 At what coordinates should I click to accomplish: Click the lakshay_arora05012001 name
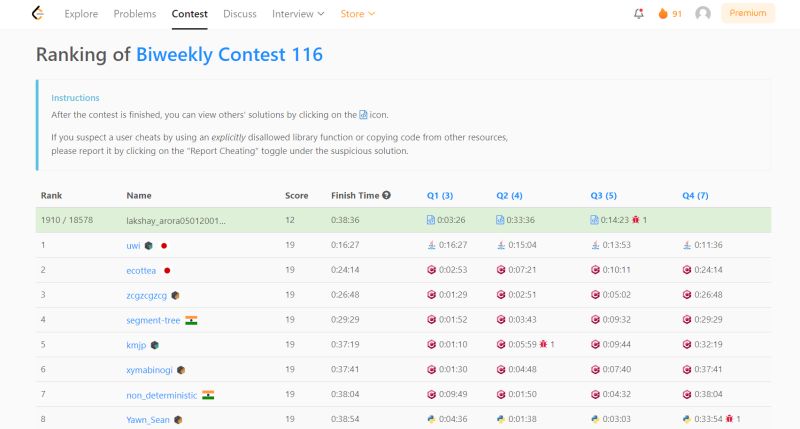176,220
